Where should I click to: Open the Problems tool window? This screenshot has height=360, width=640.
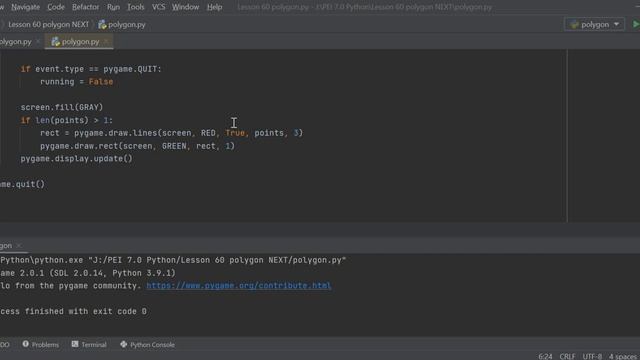(40, 344)
